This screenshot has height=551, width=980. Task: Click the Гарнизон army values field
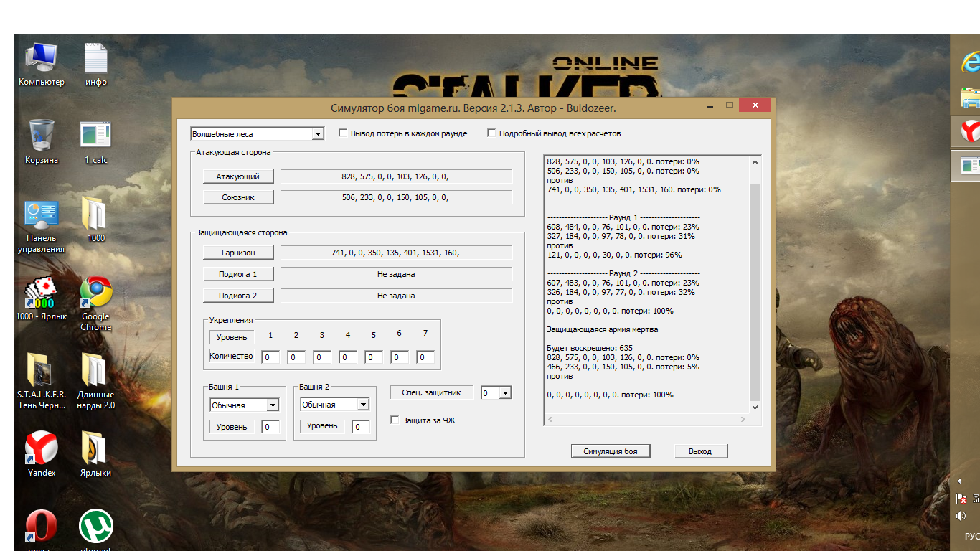(x=396, y=253)
